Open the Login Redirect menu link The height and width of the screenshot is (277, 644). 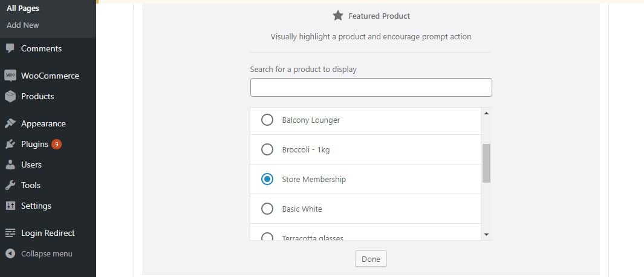click(48, 233)
